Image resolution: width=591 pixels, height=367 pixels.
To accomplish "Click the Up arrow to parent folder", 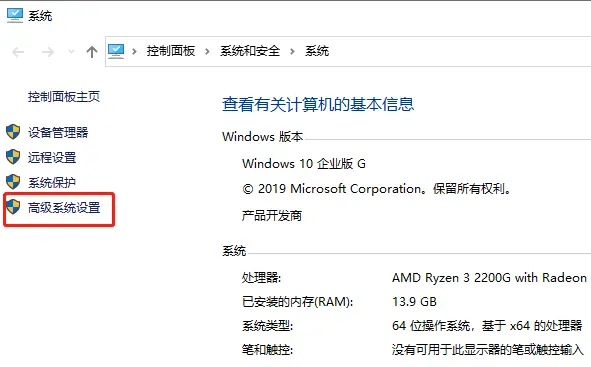I will coord(92,52).
